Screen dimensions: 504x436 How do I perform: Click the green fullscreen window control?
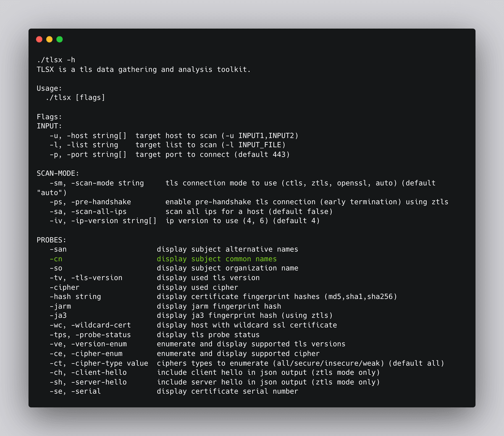pos(60,39)
